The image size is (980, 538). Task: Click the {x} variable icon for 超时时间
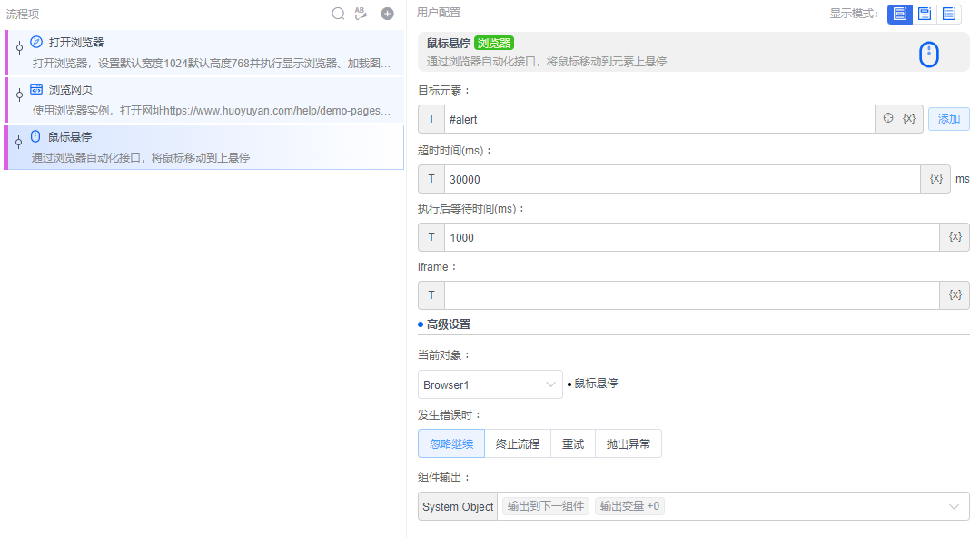(936, 179)
